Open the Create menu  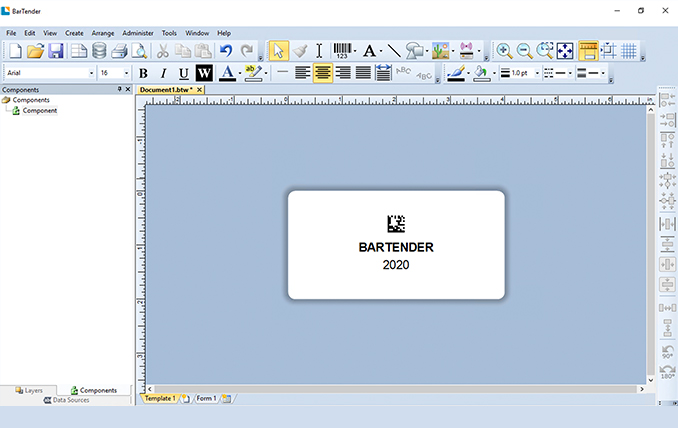74,33
